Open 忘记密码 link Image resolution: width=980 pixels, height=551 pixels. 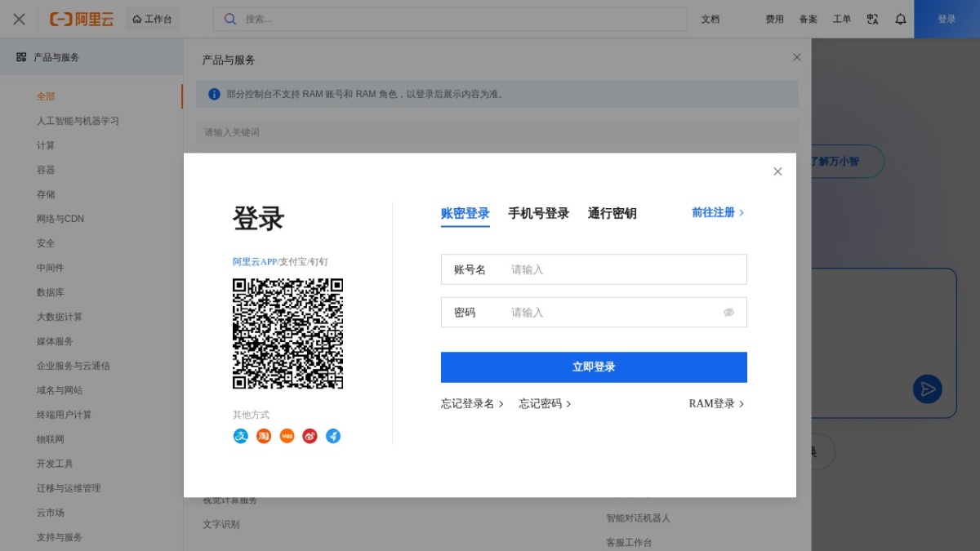[545, 403]
